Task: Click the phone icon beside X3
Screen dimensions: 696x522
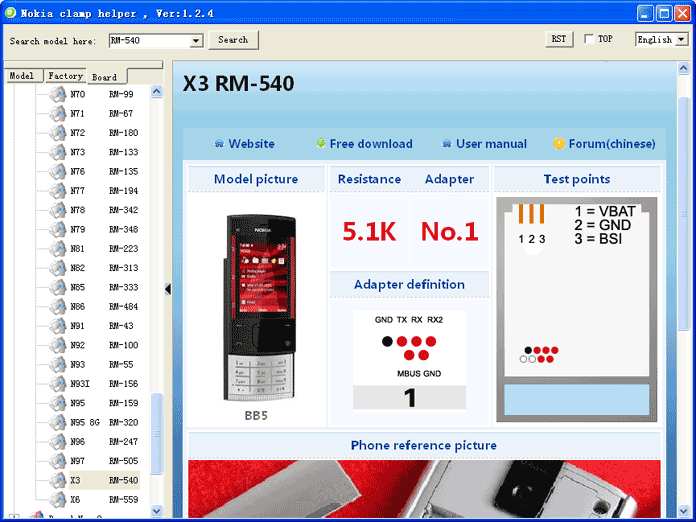Action: (58, 480)
